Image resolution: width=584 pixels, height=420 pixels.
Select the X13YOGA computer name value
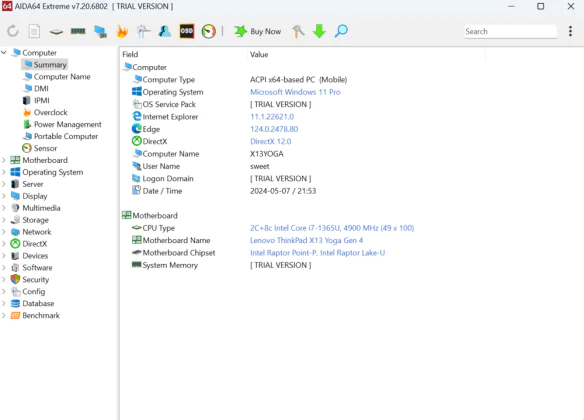pos(267,153)
